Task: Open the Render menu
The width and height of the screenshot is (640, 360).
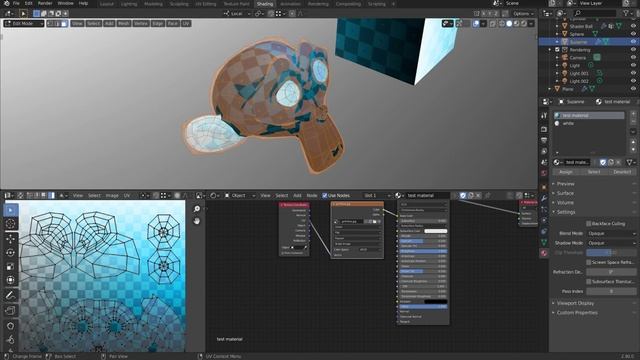Action: point(45,3)
